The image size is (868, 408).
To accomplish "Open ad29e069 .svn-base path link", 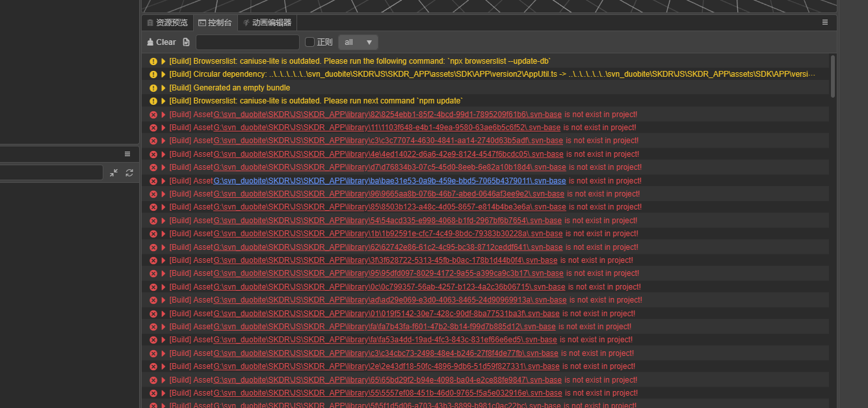I will coord(390,300).
